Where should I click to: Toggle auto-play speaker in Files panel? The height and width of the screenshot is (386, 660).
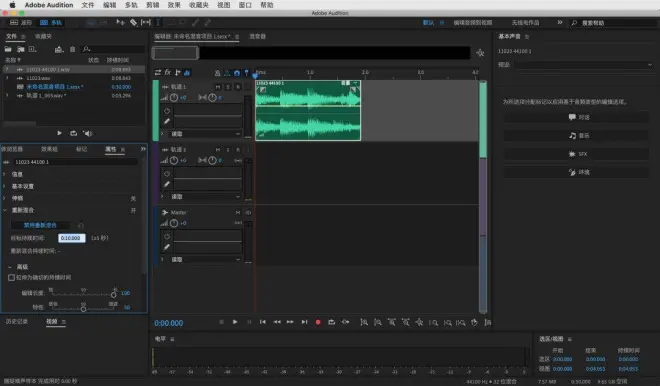(87, 133)
